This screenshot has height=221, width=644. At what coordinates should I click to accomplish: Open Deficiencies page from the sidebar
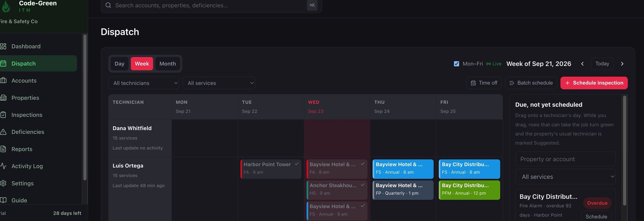point(38,132)
